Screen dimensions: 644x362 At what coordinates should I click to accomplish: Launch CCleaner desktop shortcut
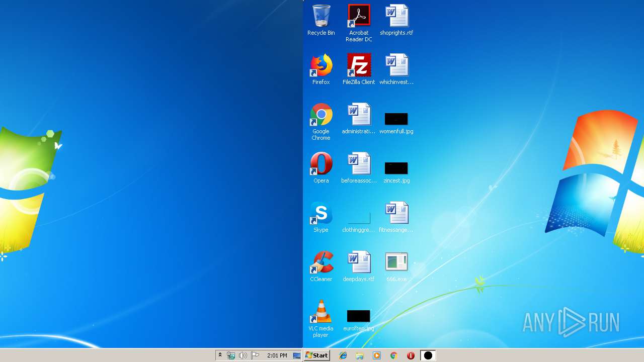[321, 266]
